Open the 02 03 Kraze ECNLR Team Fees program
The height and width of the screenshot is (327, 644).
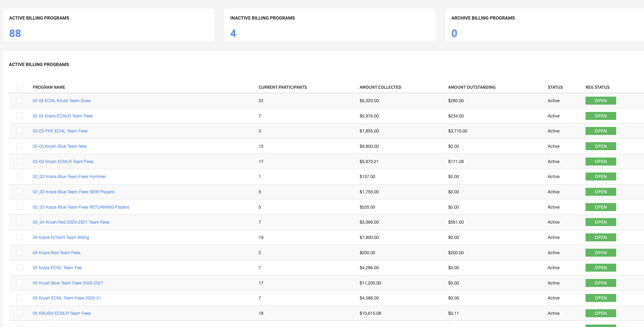[x=62, y=116]
